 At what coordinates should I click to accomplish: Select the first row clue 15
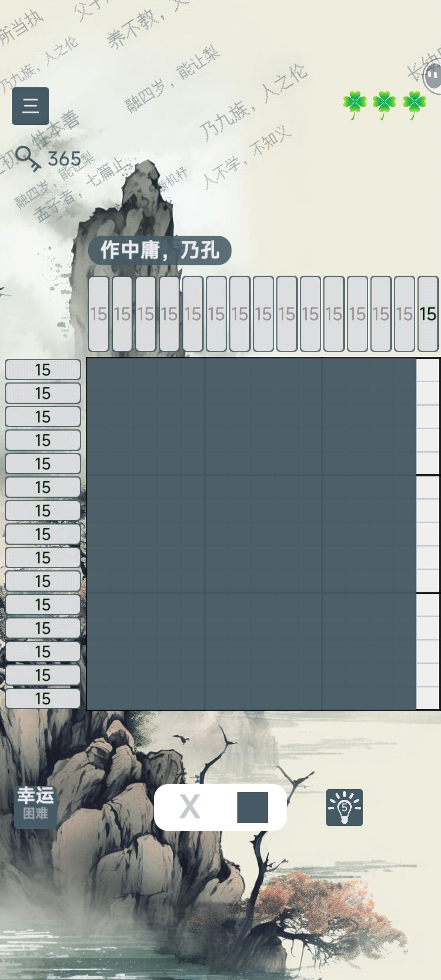pyautogui.click(x=43, y=369)
